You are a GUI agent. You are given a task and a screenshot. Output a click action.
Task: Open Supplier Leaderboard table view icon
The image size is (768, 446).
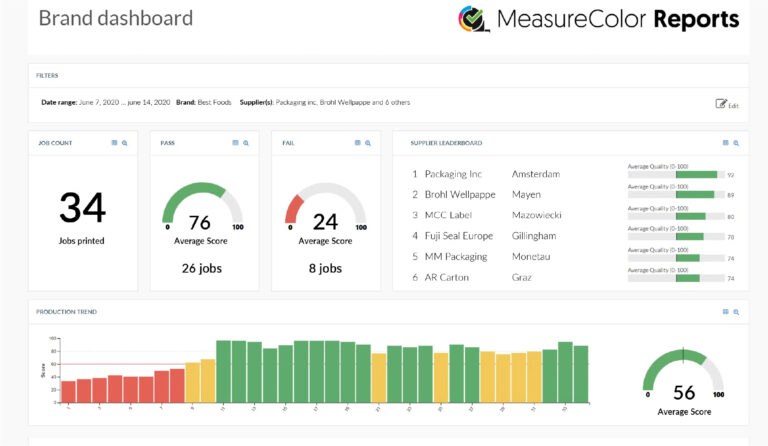(725, 143)
